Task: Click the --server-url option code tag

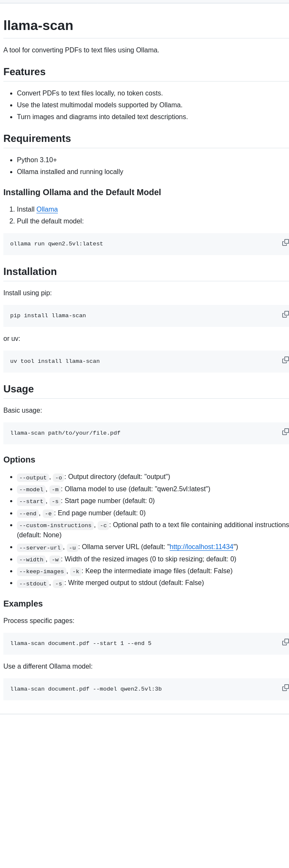Action: point(40,548)
